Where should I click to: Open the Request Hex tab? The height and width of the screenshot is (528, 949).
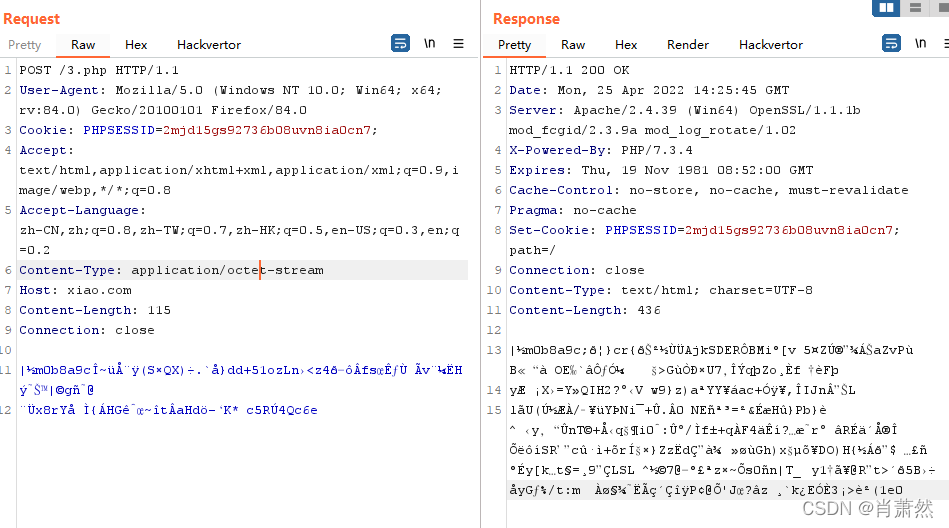[x=136, y=45]
